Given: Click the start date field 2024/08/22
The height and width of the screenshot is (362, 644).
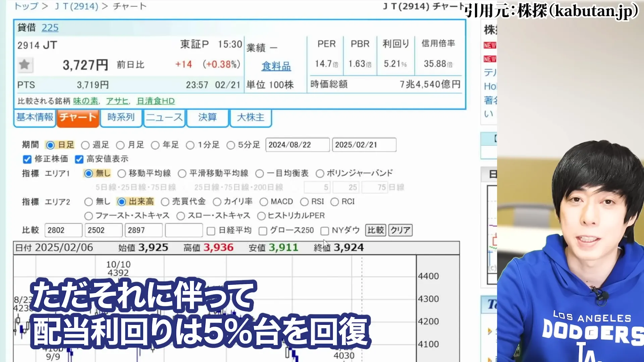Looking at the screenshot, I should 298,145.
